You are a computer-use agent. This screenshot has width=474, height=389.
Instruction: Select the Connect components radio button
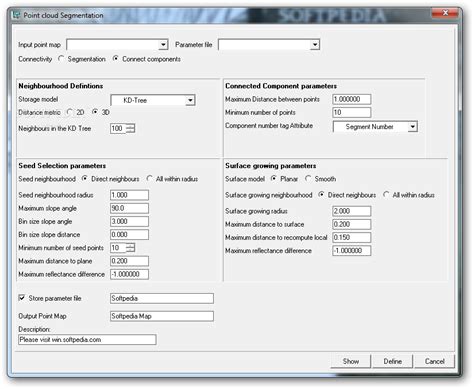[115, 59]
